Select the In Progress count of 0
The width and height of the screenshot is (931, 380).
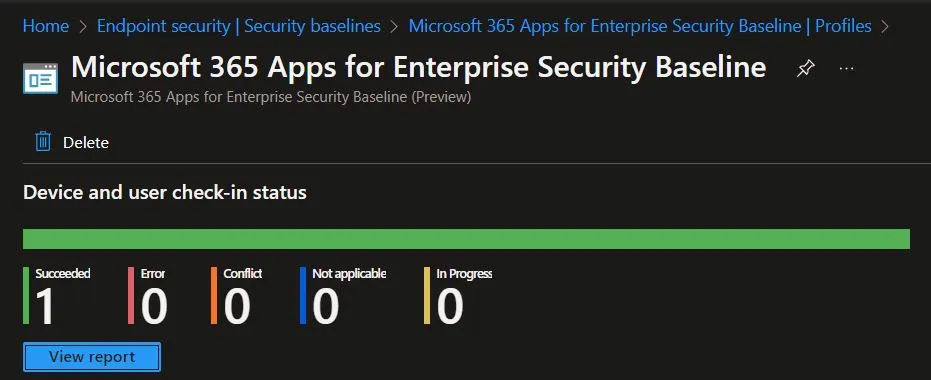(x=450, y=306)
